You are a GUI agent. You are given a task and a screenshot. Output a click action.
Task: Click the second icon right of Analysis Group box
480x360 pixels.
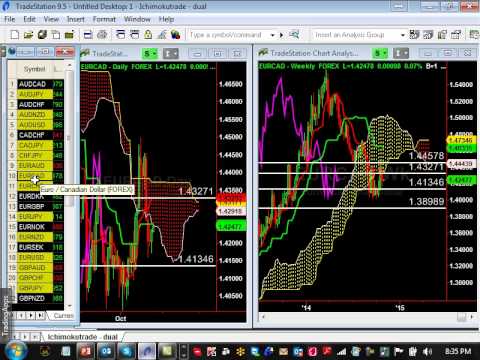[428, 34]
